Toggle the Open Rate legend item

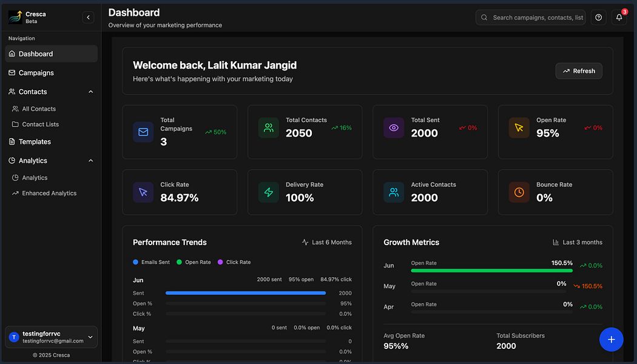point(194,262)
